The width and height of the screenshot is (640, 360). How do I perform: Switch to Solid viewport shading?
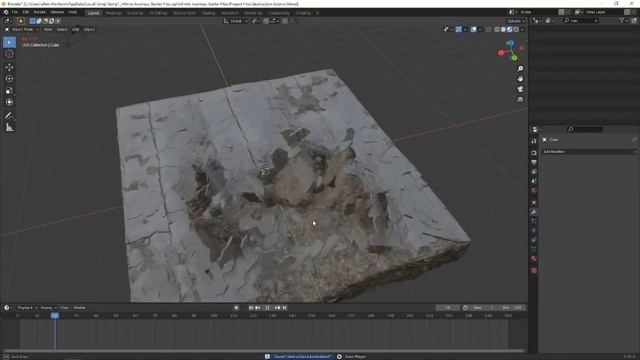[503, 29]
